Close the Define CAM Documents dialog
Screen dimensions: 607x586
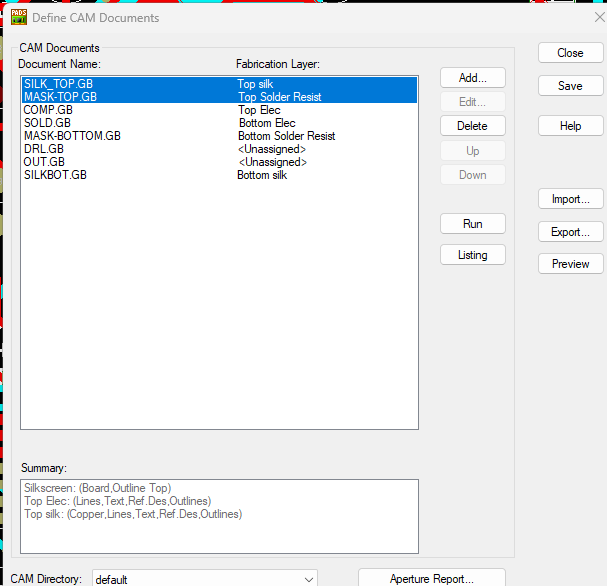570,53
